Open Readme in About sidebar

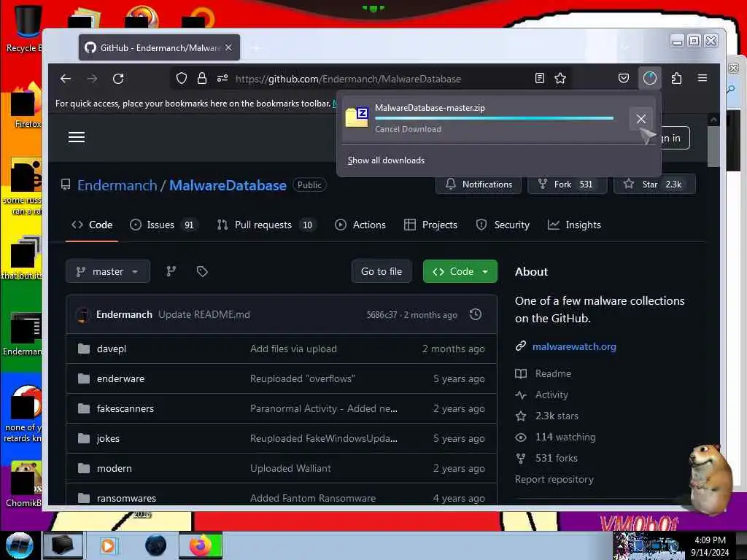coord(553,374)
